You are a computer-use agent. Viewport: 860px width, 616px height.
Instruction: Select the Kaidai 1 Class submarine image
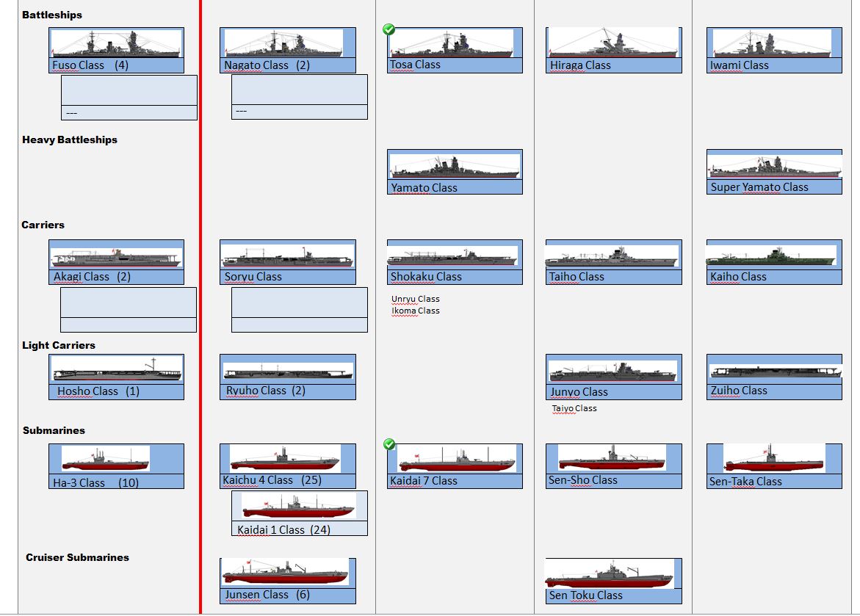click(x=299, y=506)
